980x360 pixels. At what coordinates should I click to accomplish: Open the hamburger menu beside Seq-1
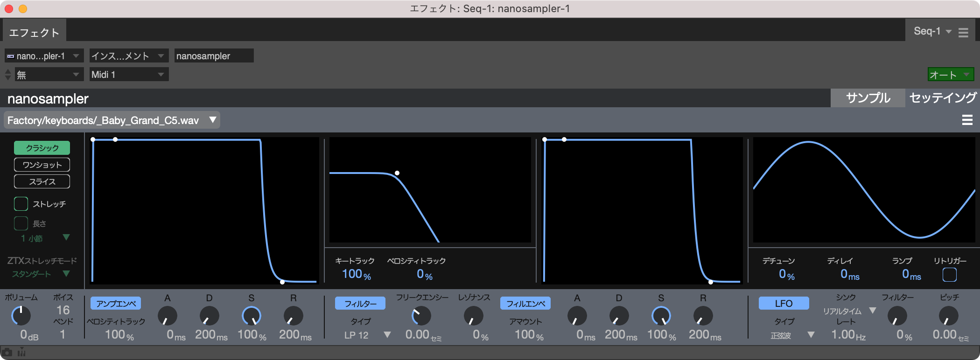[963, 32]
